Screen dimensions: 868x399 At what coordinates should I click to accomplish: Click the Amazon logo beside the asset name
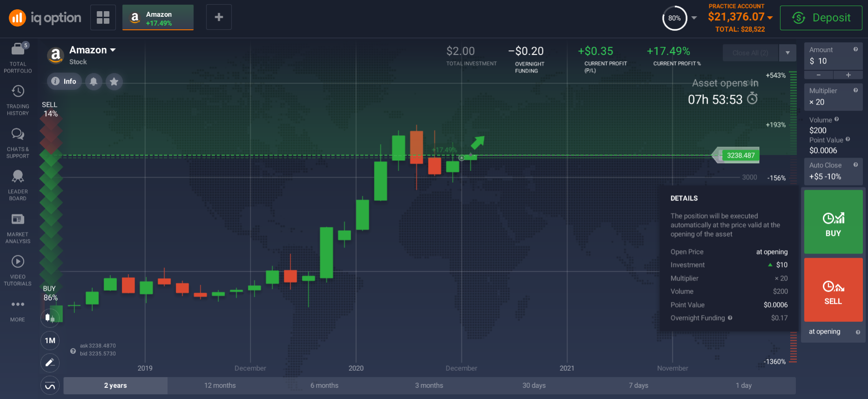(x=56, y=55)
